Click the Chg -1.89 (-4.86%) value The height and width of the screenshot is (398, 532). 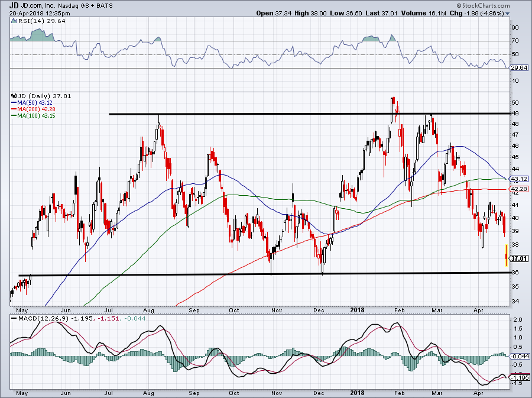point(476,13)
